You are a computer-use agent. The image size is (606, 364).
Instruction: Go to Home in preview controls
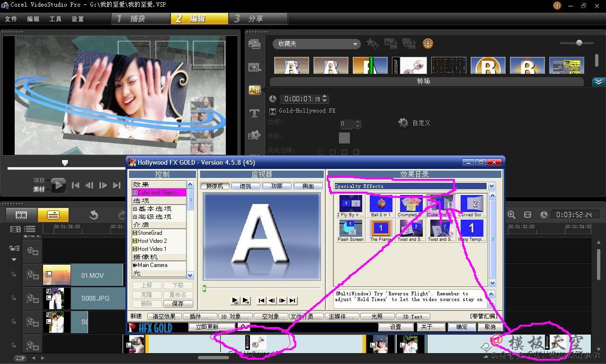pyautogui.click(x=75, y=185)
